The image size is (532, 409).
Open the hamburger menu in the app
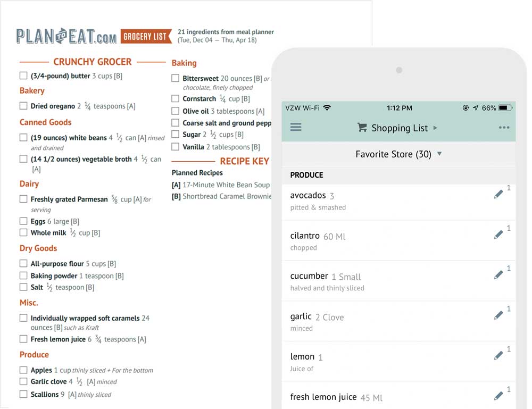click(295, 127)
